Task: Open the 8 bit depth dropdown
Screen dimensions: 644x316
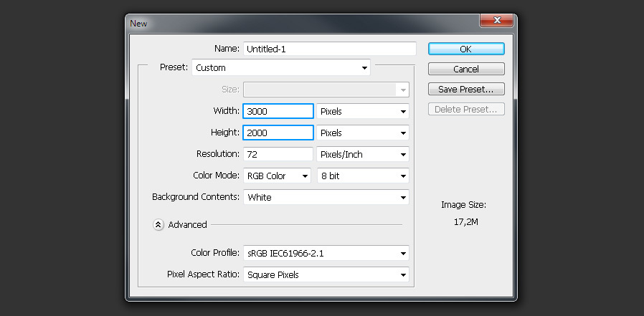Action: (x=363, y=176)
